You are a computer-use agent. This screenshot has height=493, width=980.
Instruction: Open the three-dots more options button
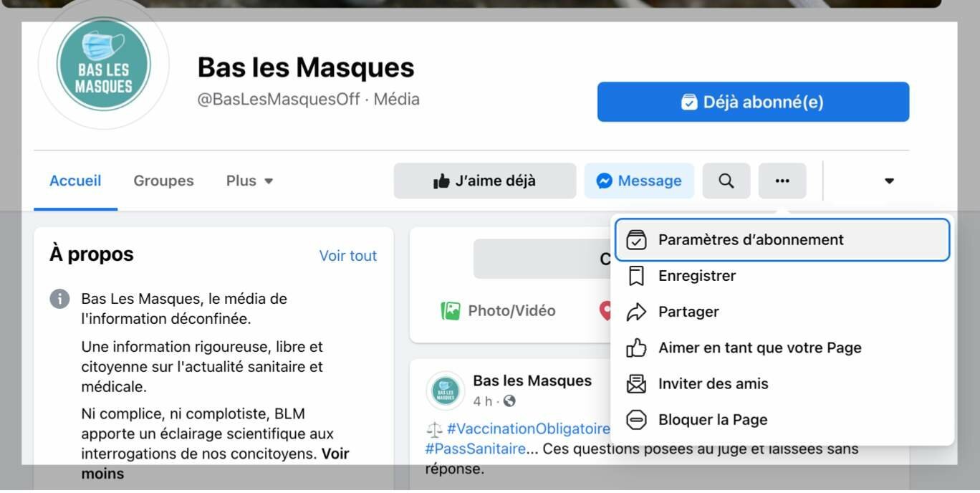(782, 181)
